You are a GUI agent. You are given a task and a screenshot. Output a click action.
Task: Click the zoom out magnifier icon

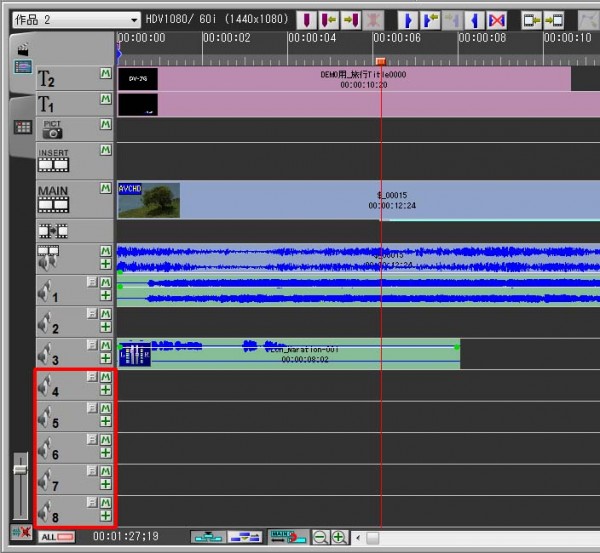tap(322, 538)
